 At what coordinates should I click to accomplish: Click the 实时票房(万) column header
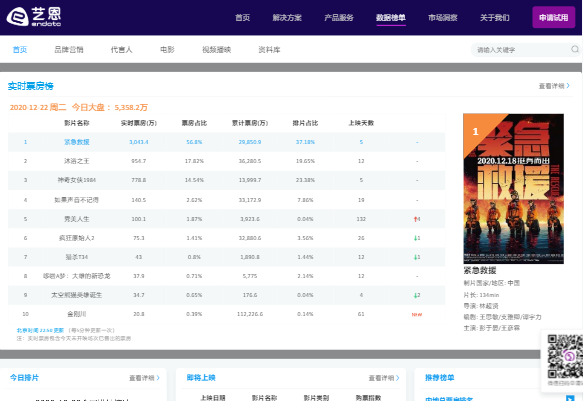point(139,123)
